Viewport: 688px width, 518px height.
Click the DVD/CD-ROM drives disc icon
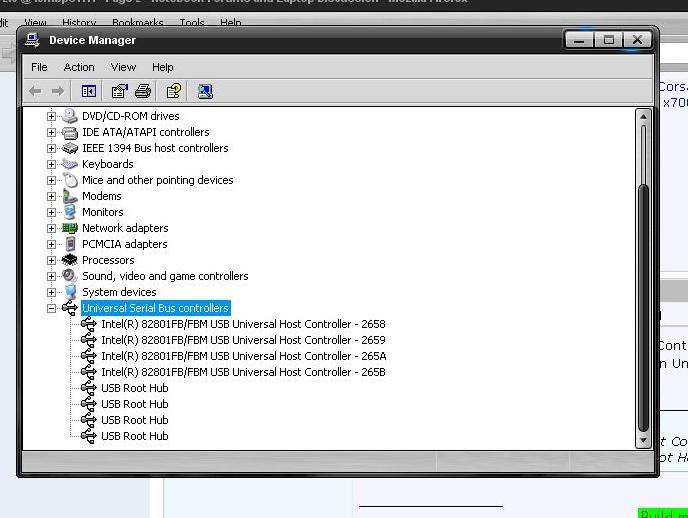click(69, 116)
